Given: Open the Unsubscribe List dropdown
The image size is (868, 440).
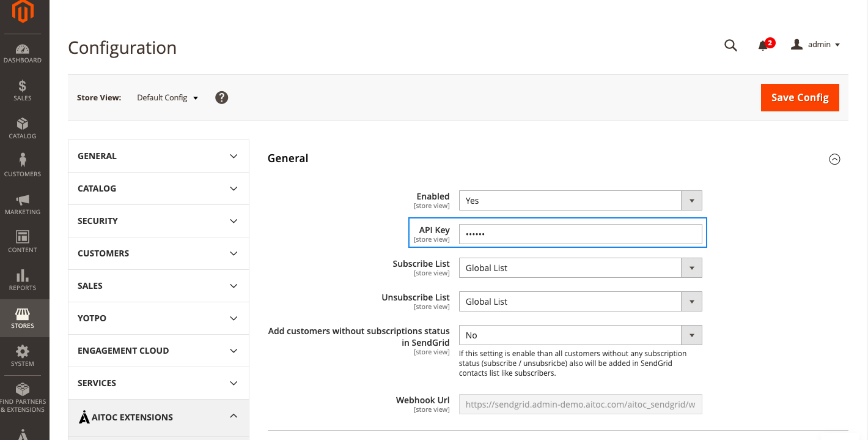Looking at the screenshot, I should point(580,301).
